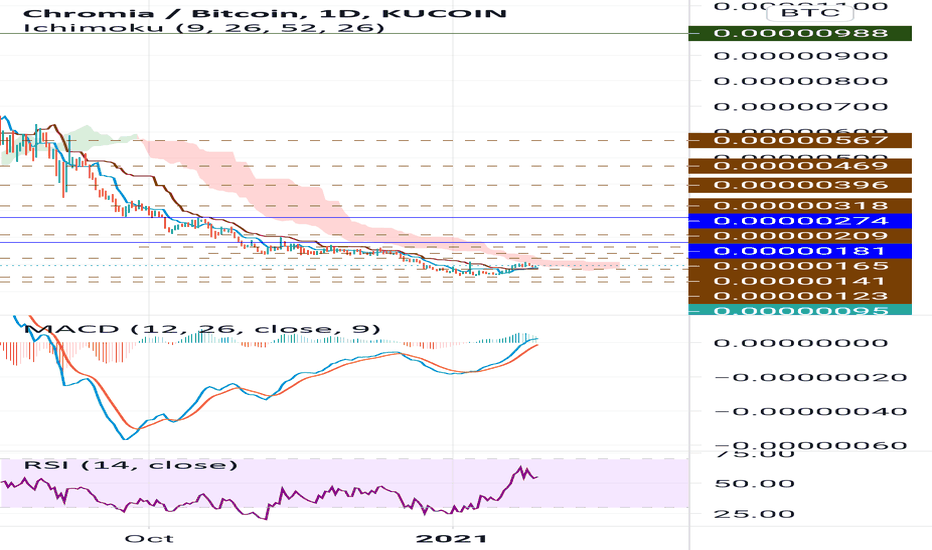This screenshot has height=550, width=932.
Task: Click the 0.00000900 price scale value
Action: click(801, 56)
